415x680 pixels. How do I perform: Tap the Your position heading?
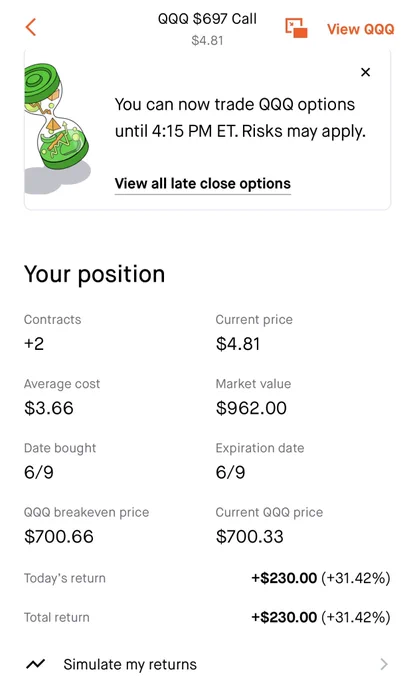[95, 275]
